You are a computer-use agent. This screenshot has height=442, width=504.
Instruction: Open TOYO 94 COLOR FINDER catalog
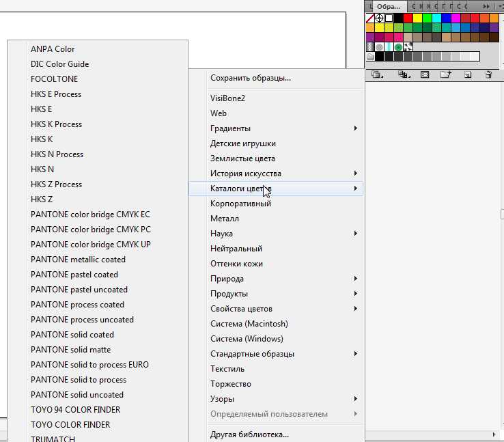pyautogui.click(x=98, y=410)
